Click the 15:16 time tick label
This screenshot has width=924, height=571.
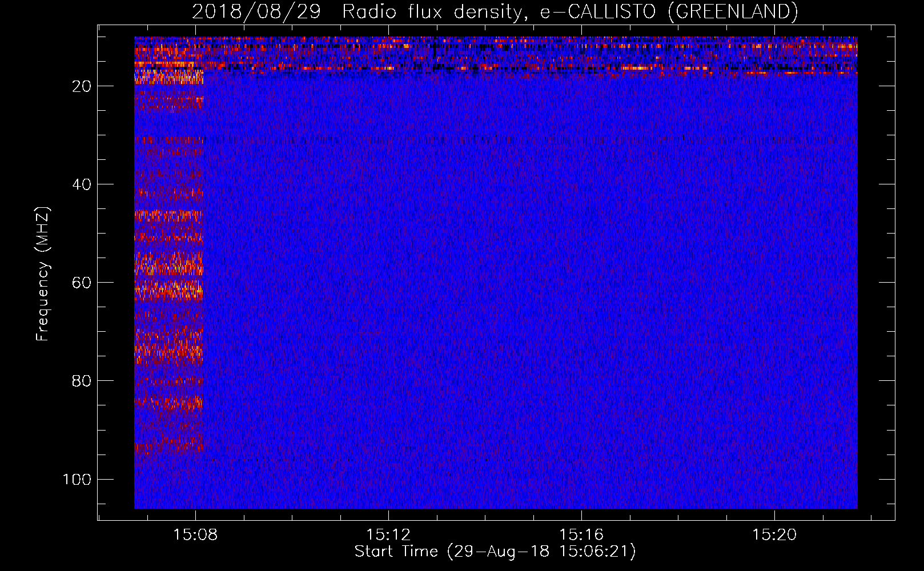pos(581,535)
